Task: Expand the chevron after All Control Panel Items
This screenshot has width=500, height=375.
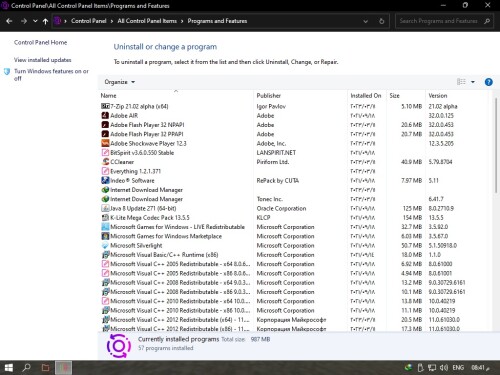Action: (x=182, y=21)
